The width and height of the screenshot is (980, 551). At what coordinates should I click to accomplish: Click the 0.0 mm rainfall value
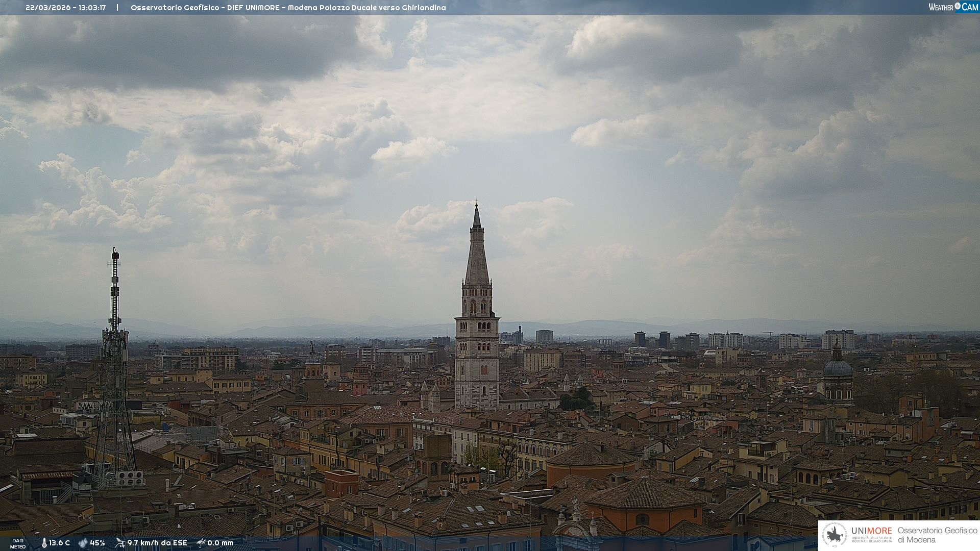click(x=220, y=543)
